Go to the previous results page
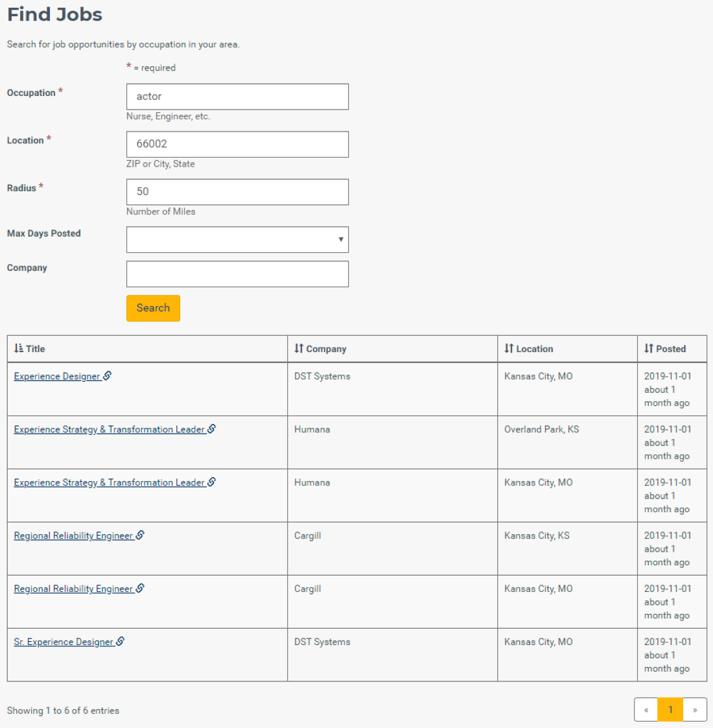Image resolution: width=713 pixels, height=728 pixels. point(646,709)
